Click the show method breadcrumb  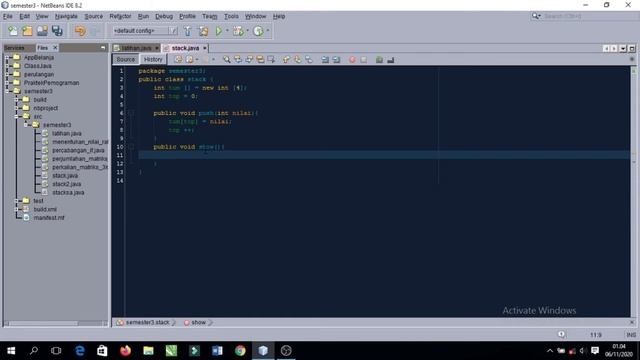tap(198, 322)
